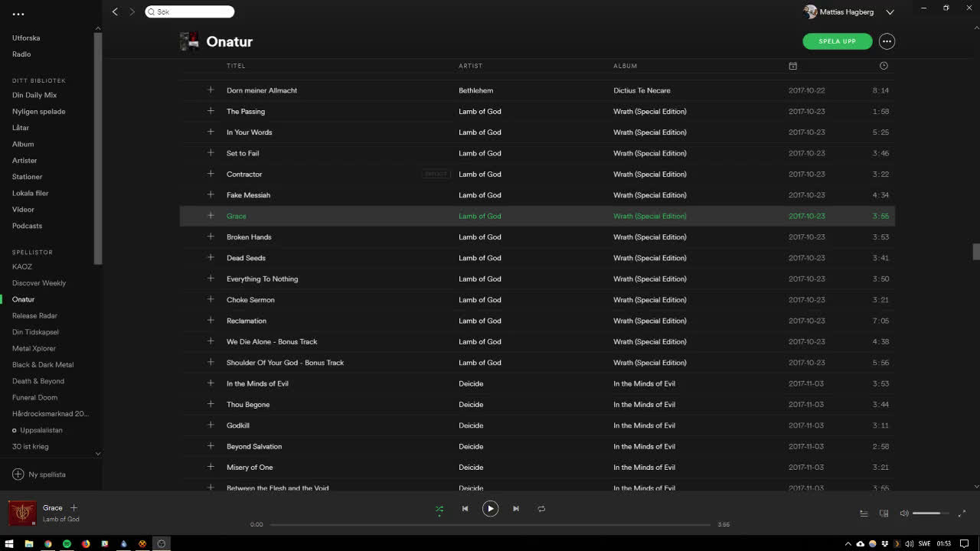Enter fullscreen mode via expand icon
Image resolution: width=980 pixels, height=551 pixels.
tap(962, 514)
